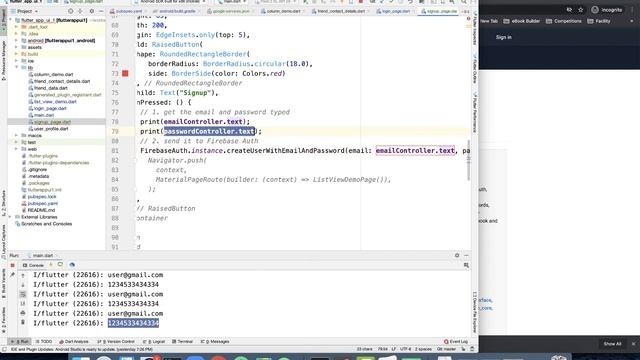
Task: Open Event Log from status bar
Action: coord(456,342)
